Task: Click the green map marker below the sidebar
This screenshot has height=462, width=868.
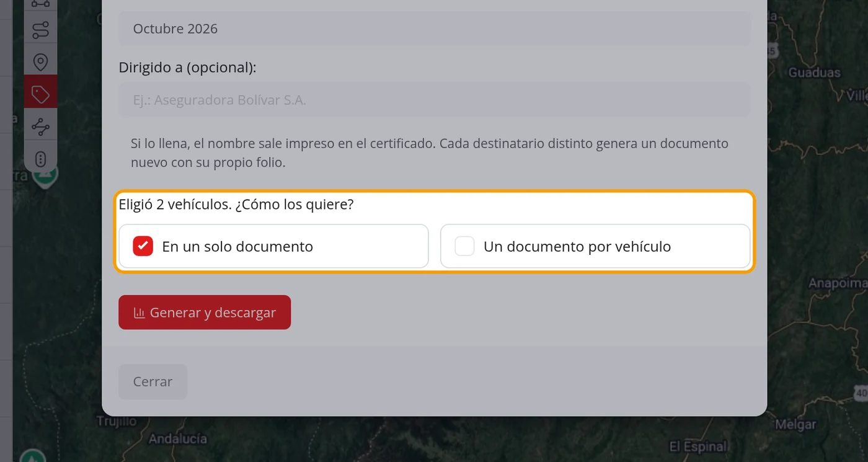Action: tap(45, 175)
